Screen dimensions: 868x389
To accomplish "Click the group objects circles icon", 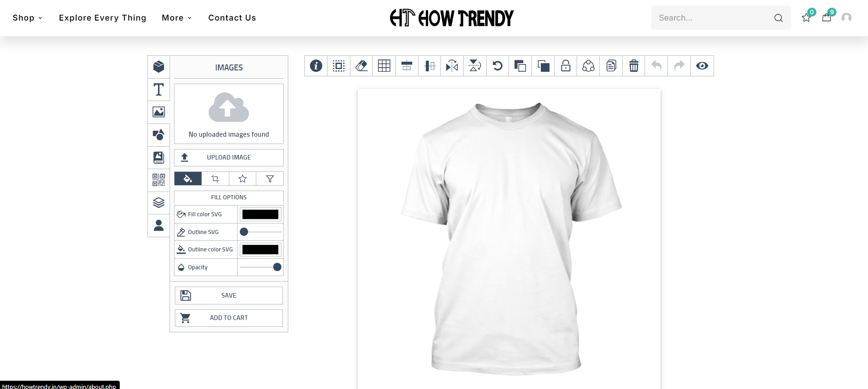I will coord(588,66).
